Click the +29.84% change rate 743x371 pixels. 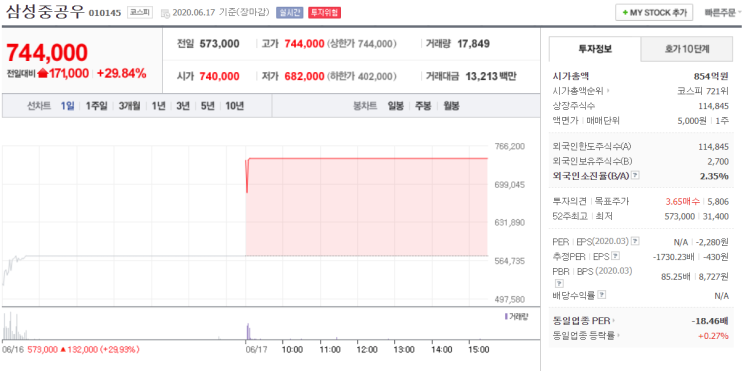pyautogui.click(x=121, y=73)
